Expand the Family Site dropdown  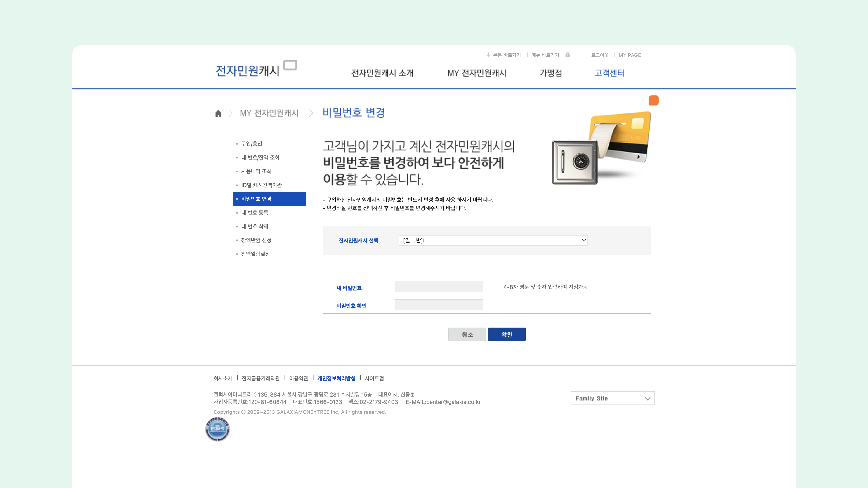pos(612,398)
